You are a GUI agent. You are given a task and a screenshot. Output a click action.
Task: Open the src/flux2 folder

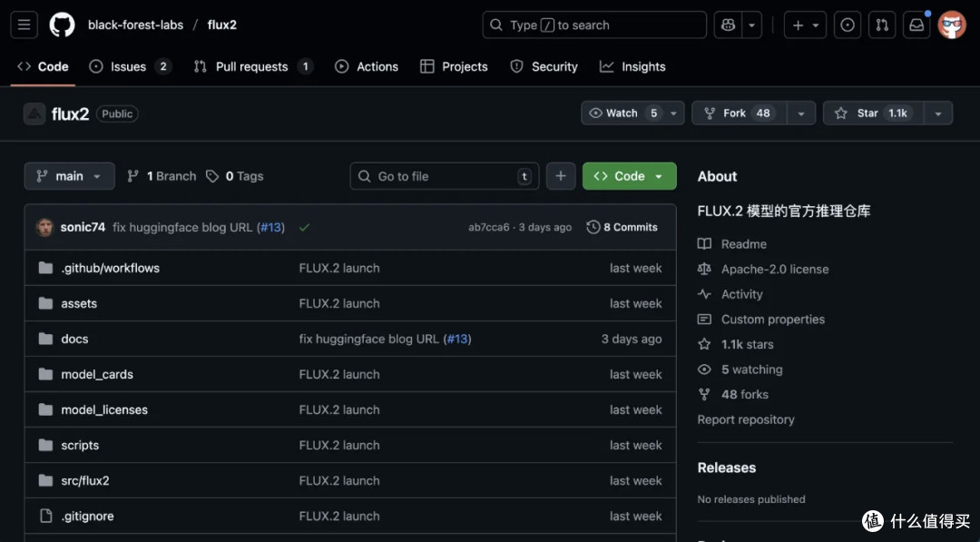click(x=85, y=481)
